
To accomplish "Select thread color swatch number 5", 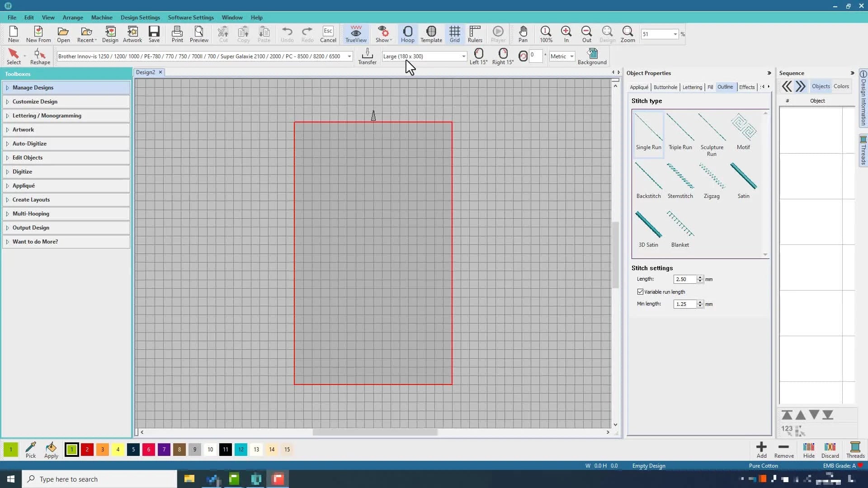I will 133,450.
